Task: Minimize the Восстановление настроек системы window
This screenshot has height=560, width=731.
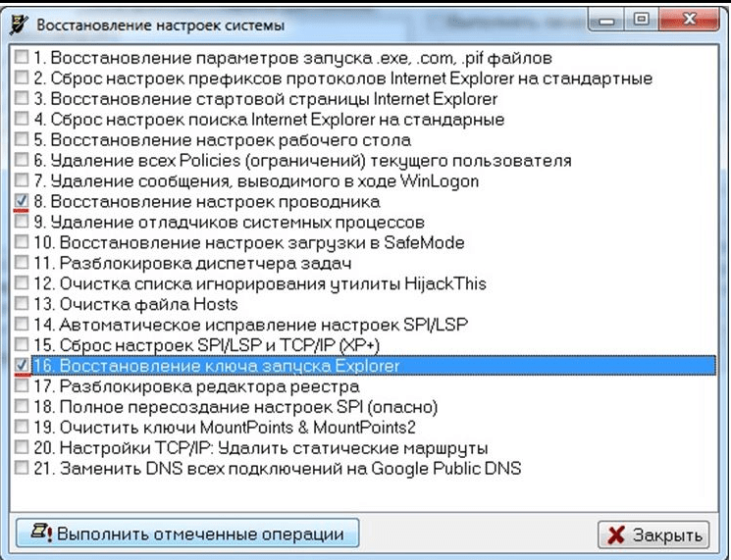Action: pos(606,21)
